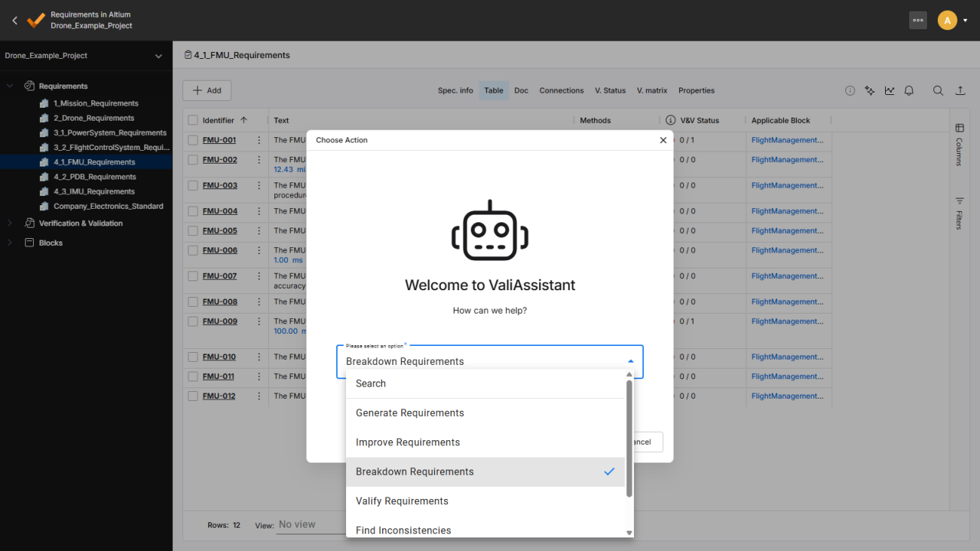The height and width of the screenshot is (551, 980).
Task: Check the FMU-004 row checkbox
Action: 193,211
